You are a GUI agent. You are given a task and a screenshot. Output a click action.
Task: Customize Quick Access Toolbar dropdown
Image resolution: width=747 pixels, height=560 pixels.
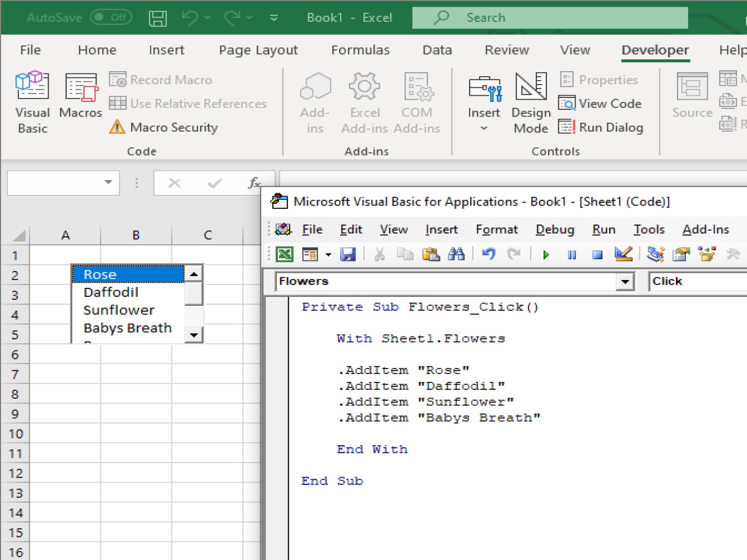pos(274,18)
